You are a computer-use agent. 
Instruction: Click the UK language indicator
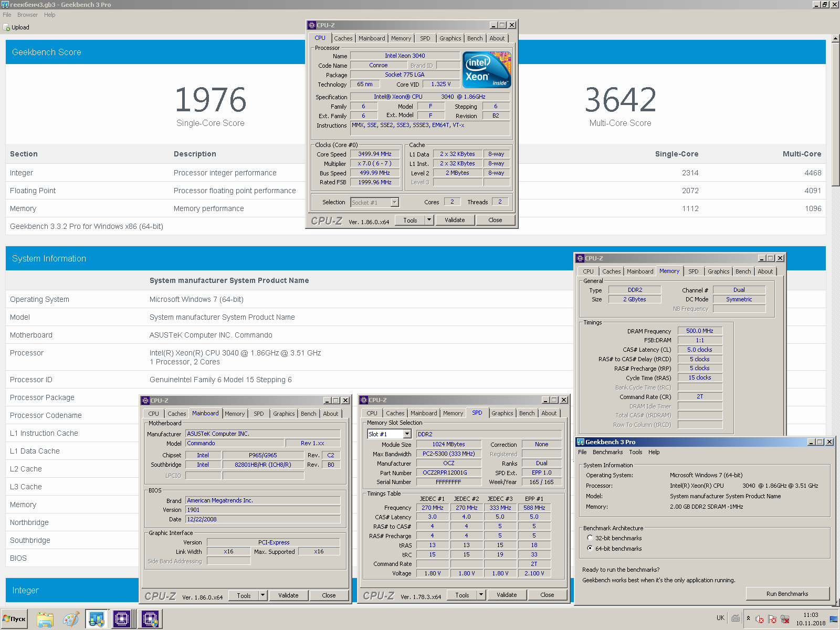pyautogui.click(x=720, y=618)
